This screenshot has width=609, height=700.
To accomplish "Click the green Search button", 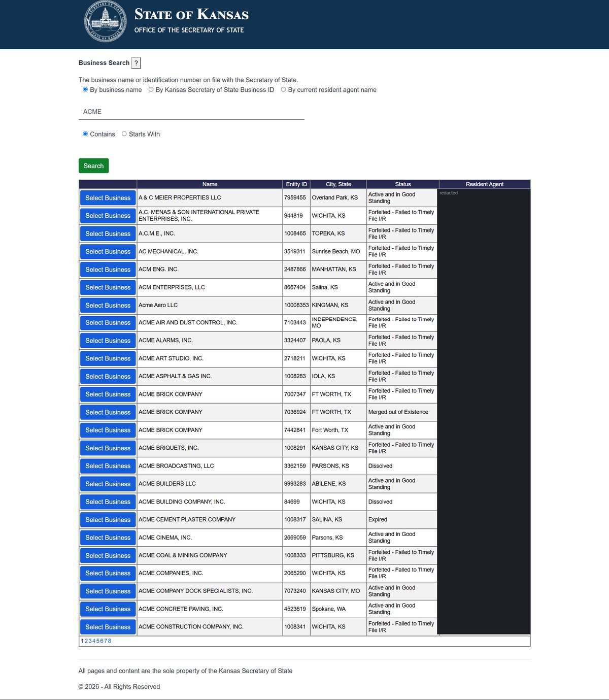I will pyautogui.click(x=93, y=166).
